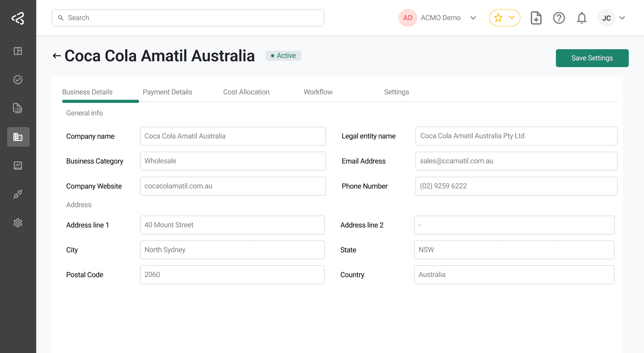644x353 pixels.
Task: Click the Active status badge
Action: coord(284,55)
